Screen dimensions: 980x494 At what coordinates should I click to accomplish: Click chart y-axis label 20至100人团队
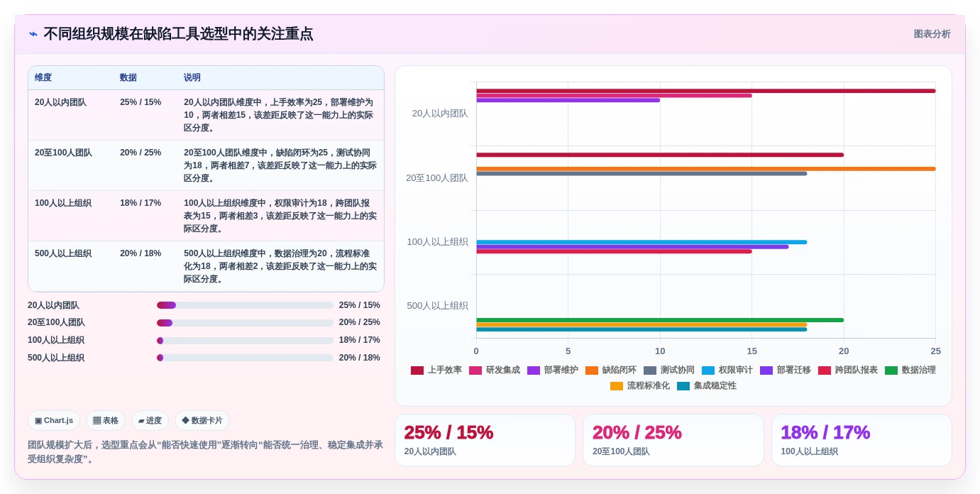click(x=437, y=177)
